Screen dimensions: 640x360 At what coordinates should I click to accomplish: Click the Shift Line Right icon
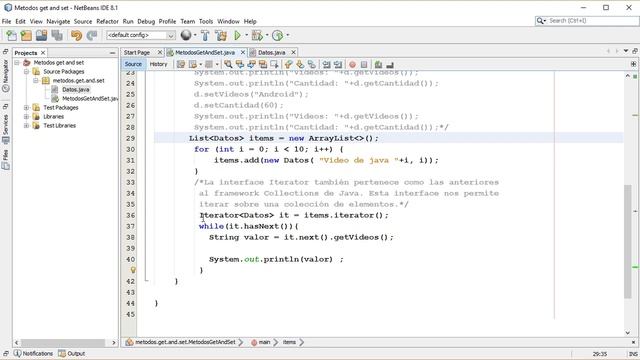[338, 64]
